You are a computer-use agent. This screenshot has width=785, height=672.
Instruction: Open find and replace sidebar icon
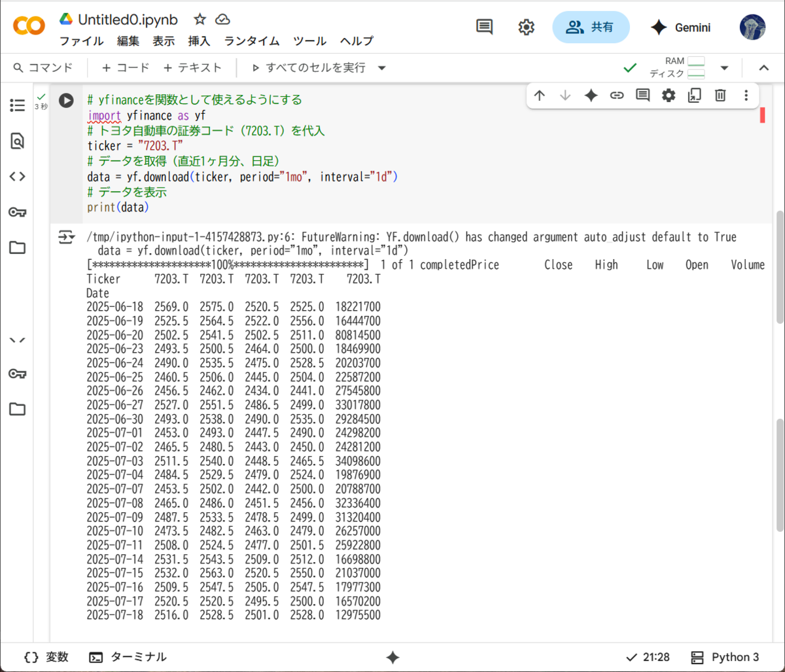pos(17,141)
